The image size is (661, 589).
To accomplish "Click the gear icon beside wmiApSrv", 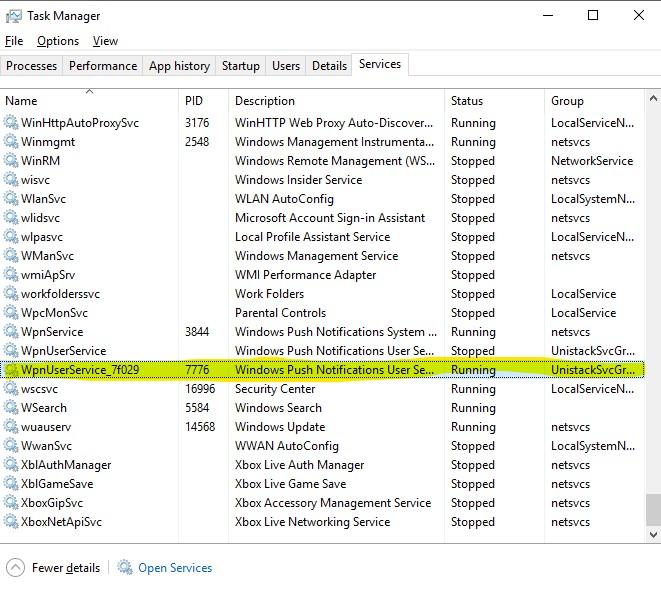I will [11, 274].
